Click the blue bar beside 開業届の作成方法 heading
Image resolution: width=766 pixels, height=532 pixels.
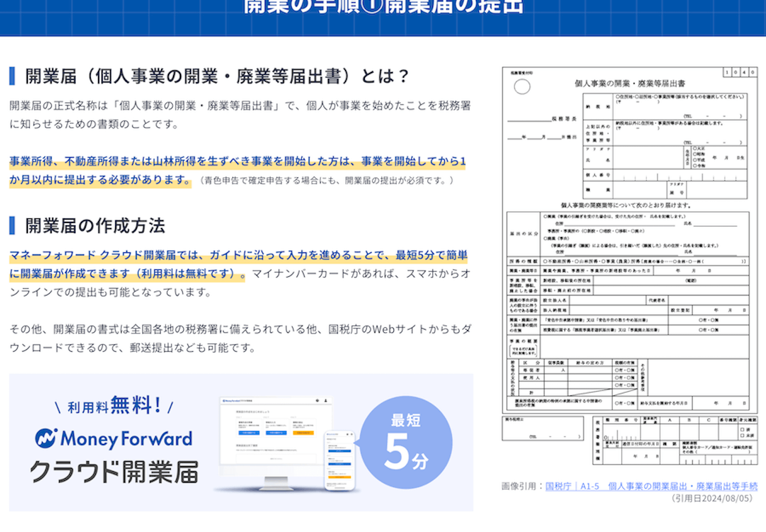click(x=12, y=225)
